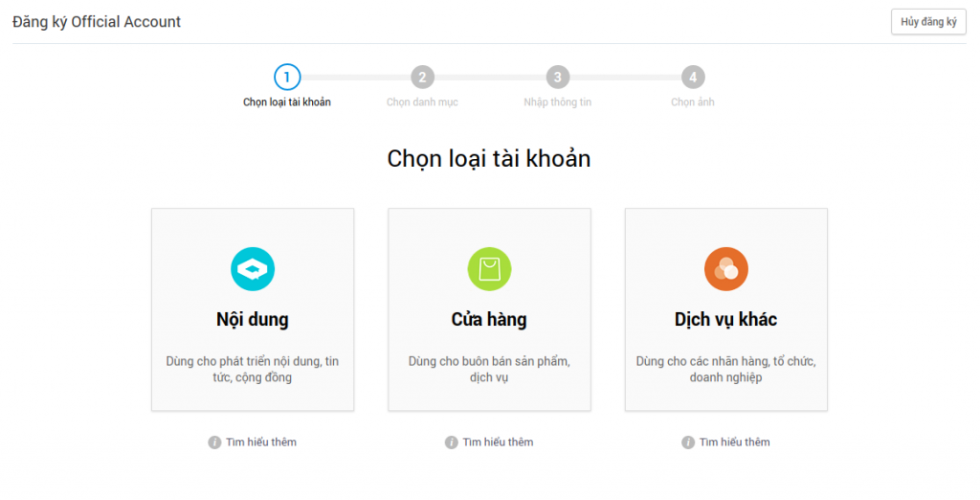Click the Chọn danh mục step label
The width and height of the screenshot is (980, 500).
422,102
